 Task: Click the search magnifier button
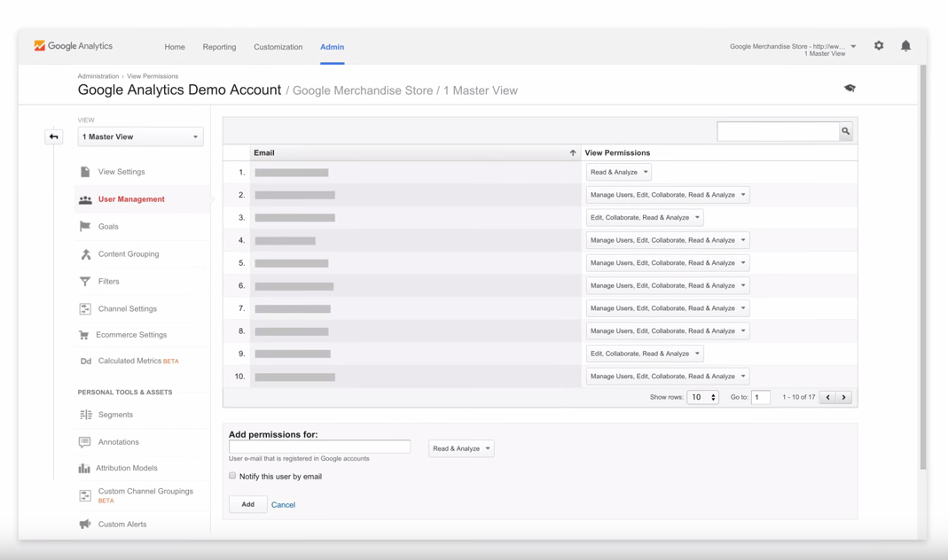845,131
